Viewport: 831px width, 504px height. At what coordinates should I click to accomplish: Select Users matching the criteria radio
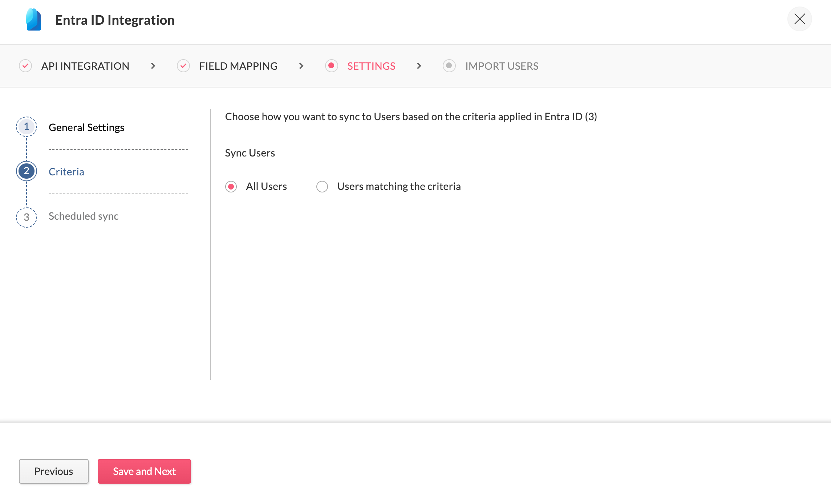point(322,187)
